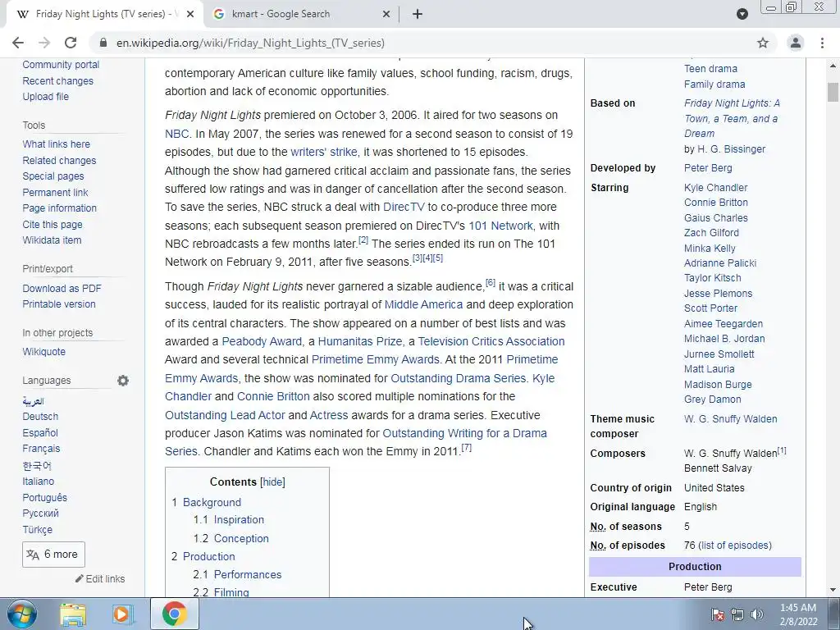This screenshot has width=840, height=630.
Task: Open the NBC link in article
Action: click(177, 134)
